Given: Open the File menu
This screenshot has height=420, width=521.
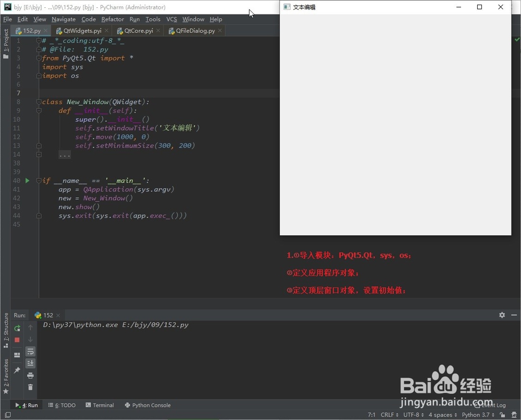Looking at the screenshot, I should (8, 19).
